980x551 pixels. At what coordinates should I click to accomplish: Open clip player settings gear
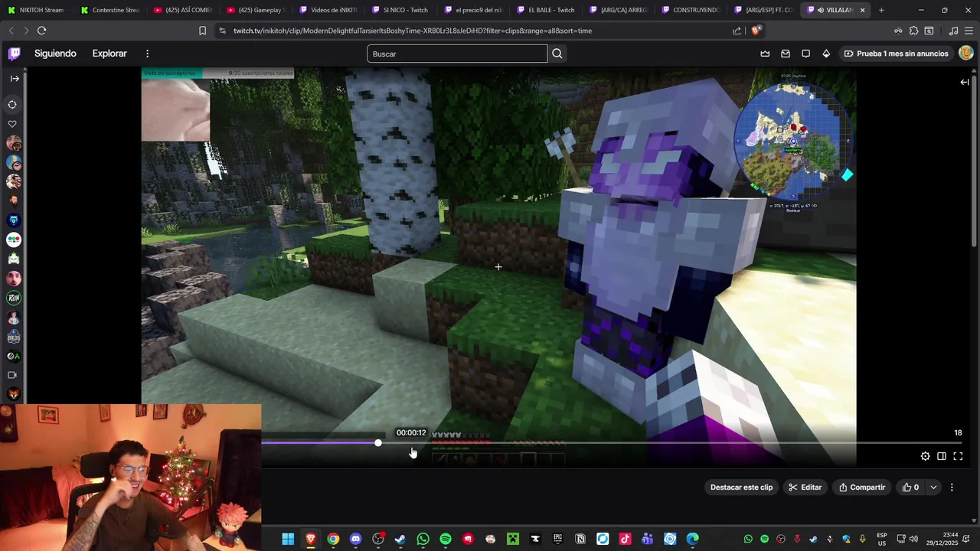[925, 456]
